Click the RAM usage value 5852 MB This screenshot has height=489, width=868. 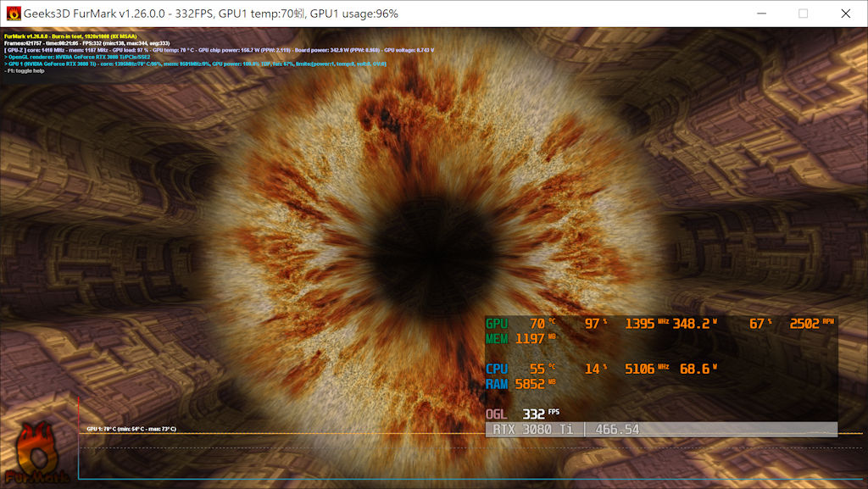(536, 384)
